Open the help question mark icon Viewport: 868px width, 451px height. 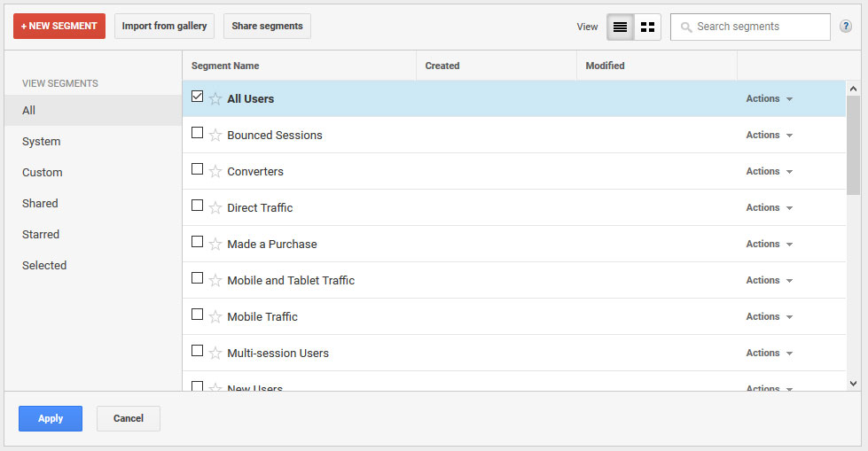pos(845,26)
